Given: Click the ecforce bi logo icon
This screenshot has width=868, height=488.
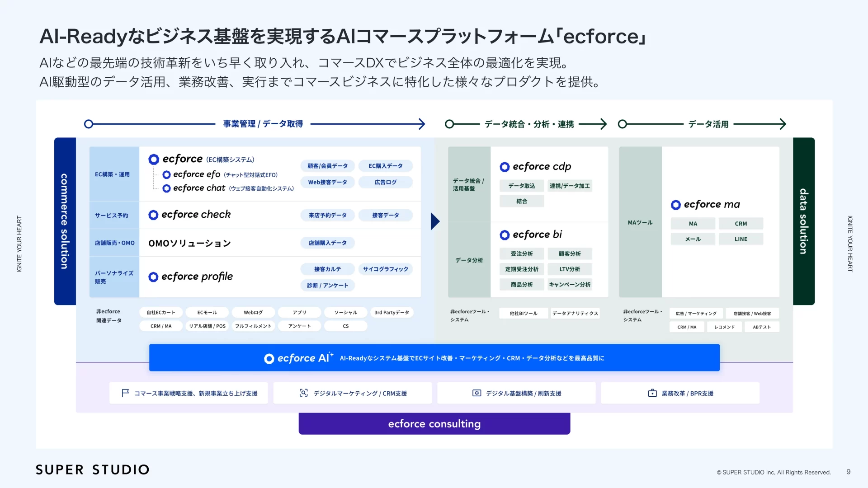Looking at the screenshot, I should click(505, 235).
